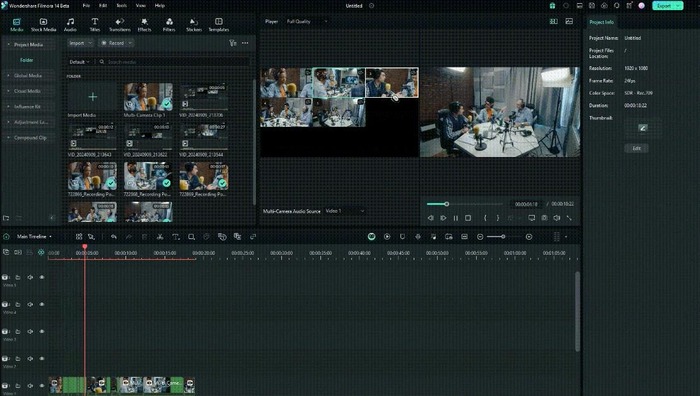
Task: Select the Multi-Camera Clip 1 thumbnail
Action: click(148, 97)
